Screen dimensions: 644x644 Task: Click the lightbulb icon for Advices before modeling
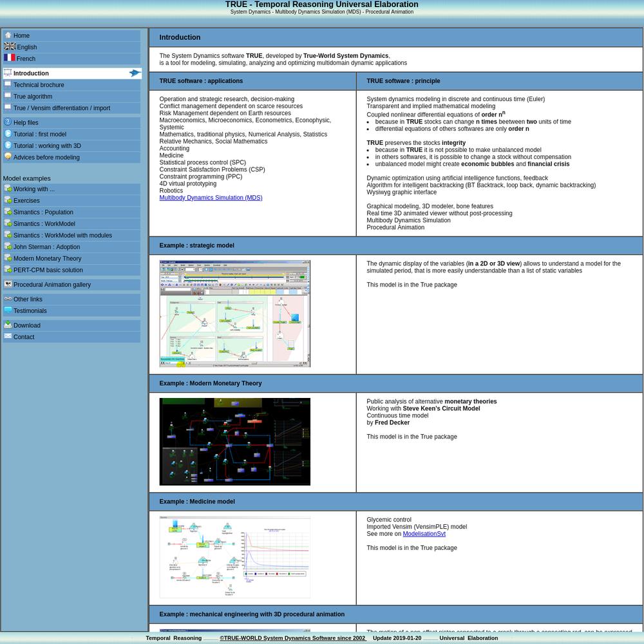point(8,156)
